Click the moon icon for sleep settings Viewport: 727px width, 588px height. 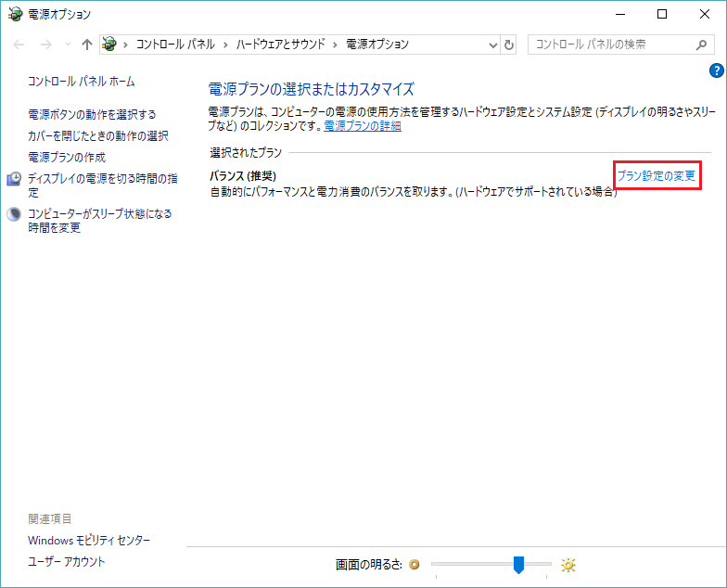(x=14, y=213)
